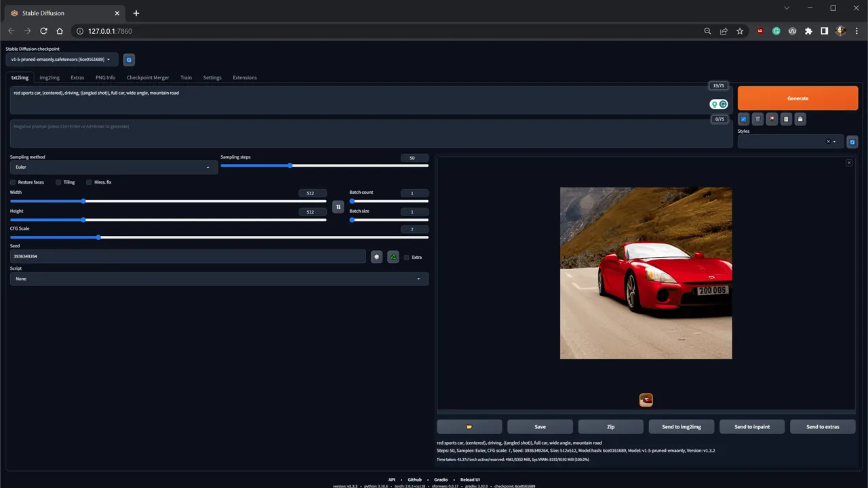Toggle the browser side panel icon
The width and height of the screenshot is (868, 488).
(825, 31)
